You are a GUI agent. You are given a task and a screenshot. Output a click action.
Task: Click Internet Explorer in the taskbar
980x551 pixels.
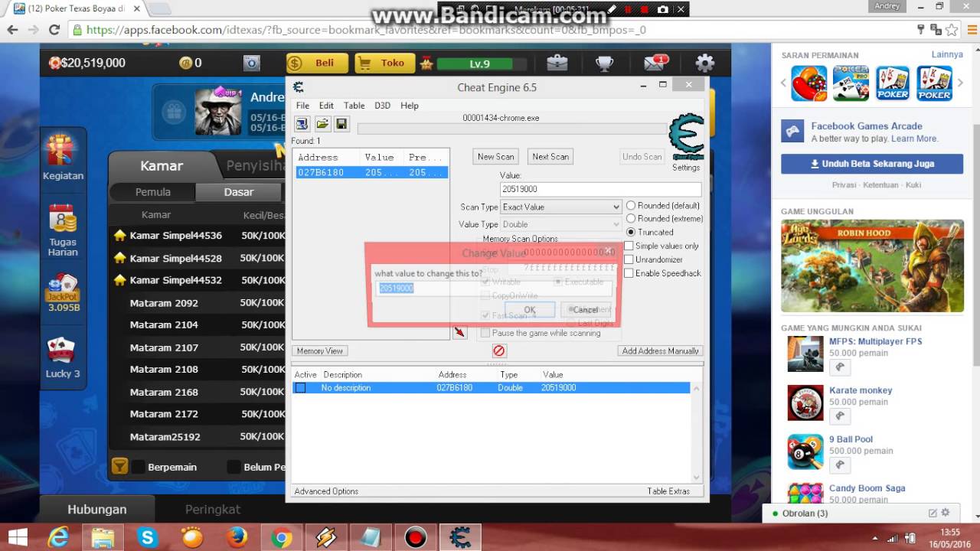pyautogui.click(x=58, y=538)
